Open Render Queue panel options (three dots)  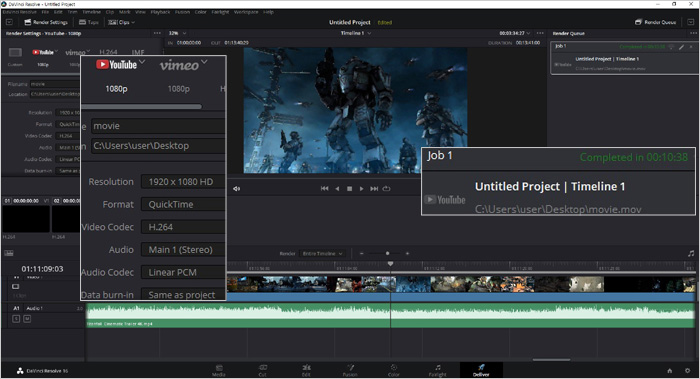pyautogui.click(x=693, y=33)
